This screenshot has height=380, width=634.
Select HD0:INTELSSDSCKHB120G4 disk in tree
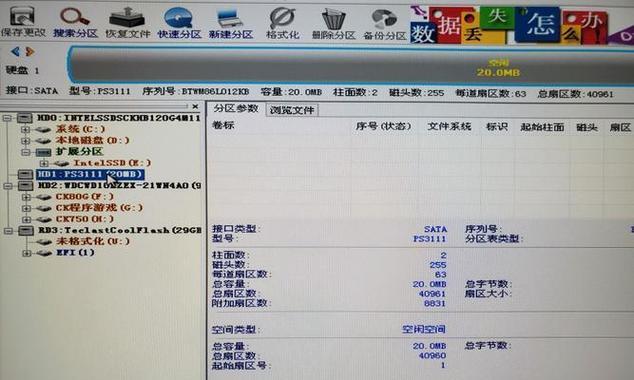119,118
